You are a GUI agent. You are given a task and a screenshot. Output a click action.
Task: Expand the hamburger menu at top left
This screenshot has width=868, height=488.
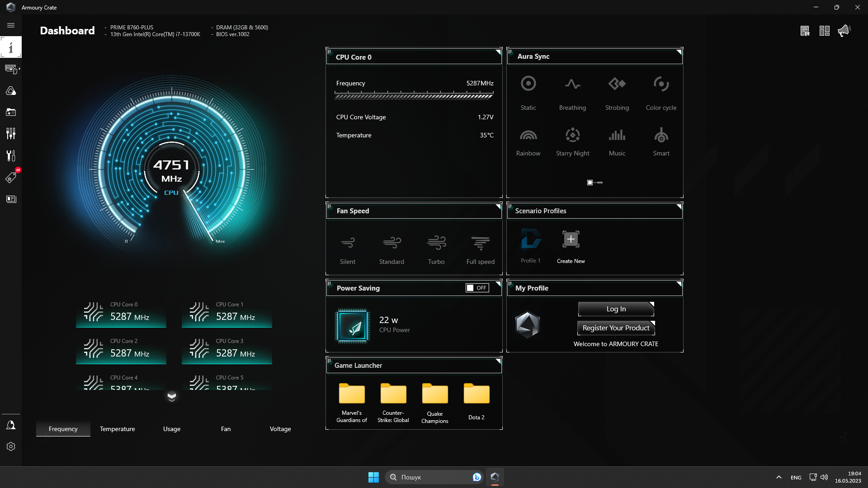tap(10, 25)
